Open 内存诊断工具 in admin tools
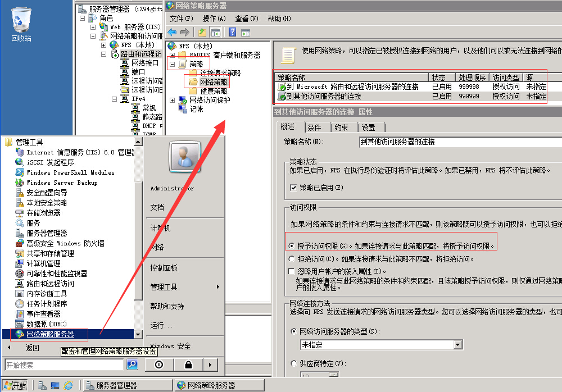The width and height of the screenshot is (562, 392). coord(41,294)
